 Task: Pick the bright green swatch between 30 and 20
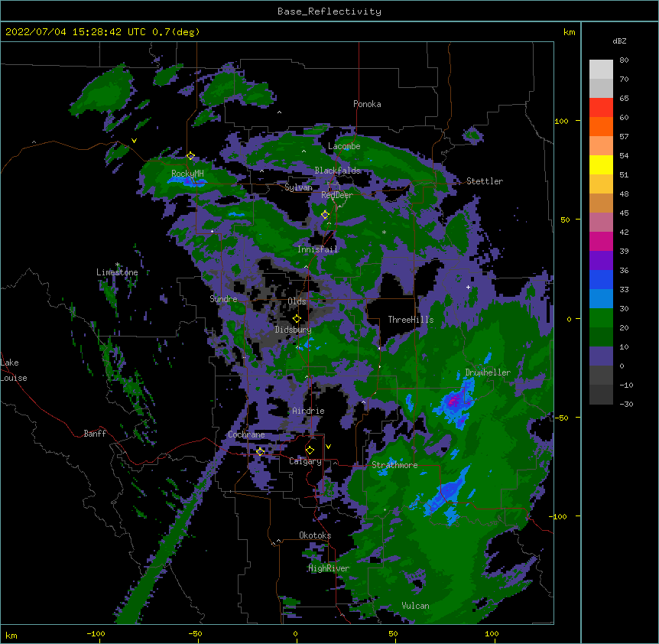[601, 318]
